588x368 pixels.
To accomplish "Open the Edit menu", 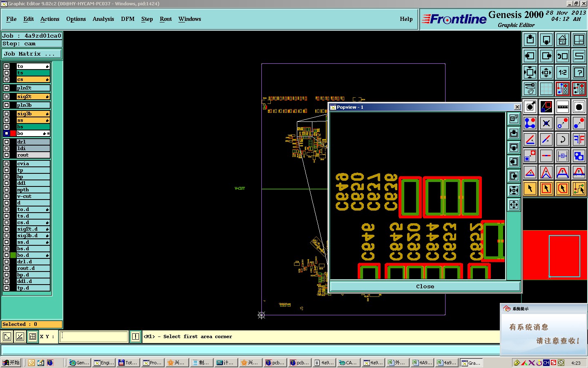I will [x=29, y=19].
